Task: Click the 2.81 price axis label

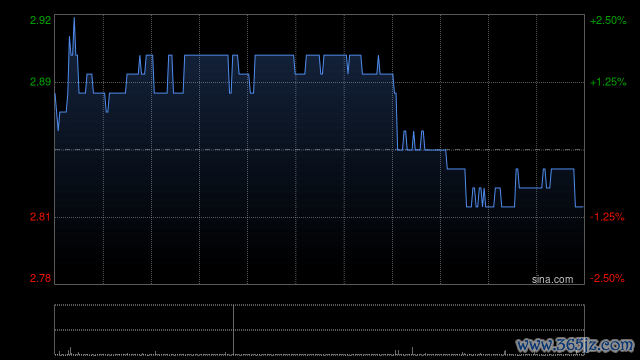Action: pos(40,217)
